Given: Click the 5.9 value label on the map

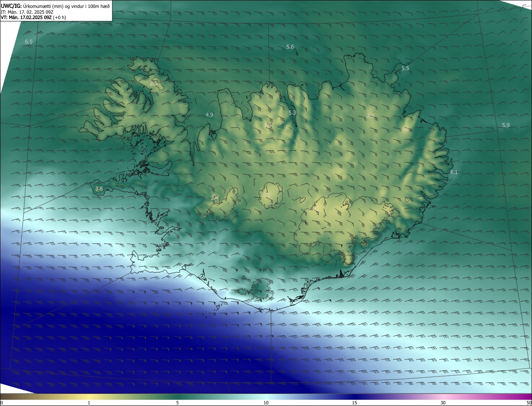Looking at the screenshot, I should (506, 125).
